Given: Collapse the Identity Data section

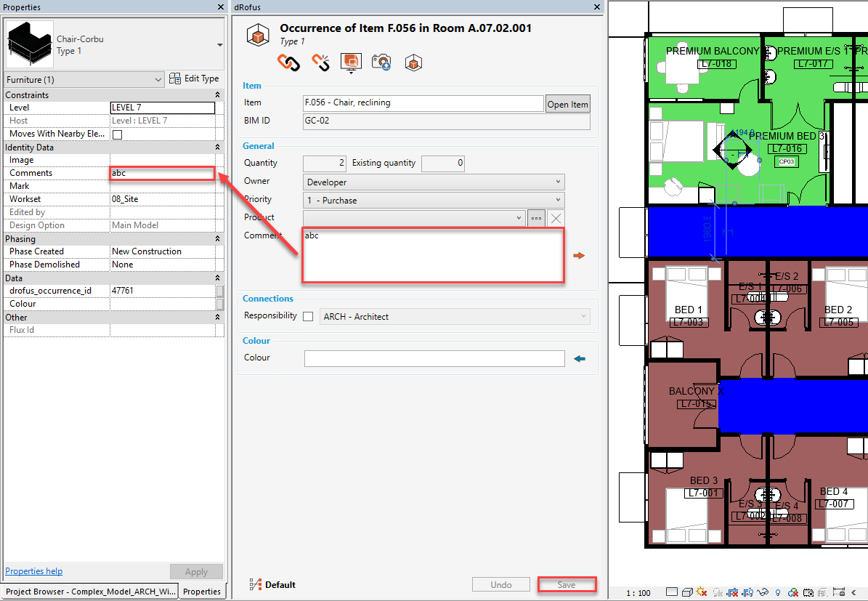Looking at the screenshot, I should click(x=217, y=148).
